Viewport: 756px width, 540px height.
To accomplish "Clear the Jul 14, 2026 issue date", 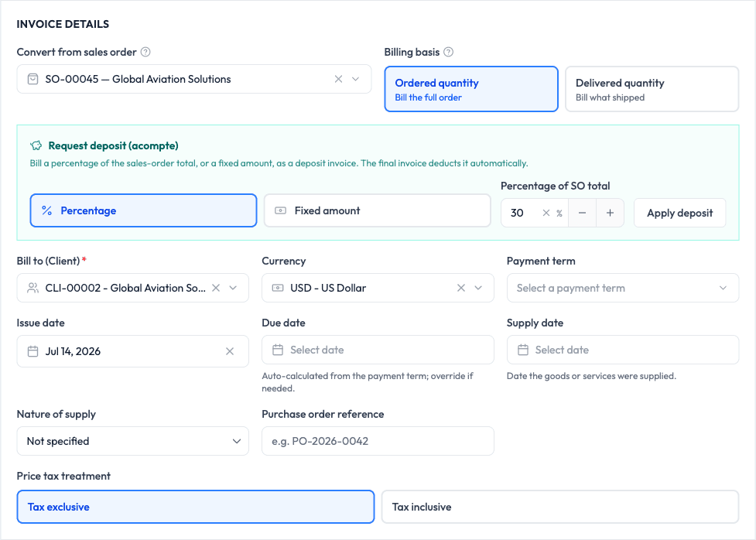I will (230, 351).
